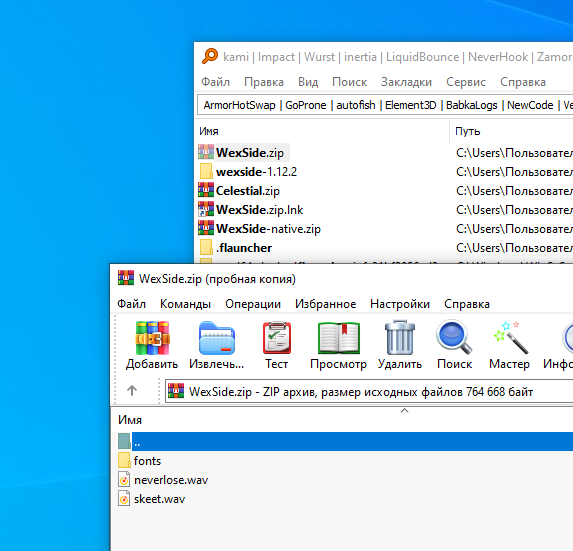Click the Тест (Test) clipboard icon
573x551 pixels.
pos(277,338)
